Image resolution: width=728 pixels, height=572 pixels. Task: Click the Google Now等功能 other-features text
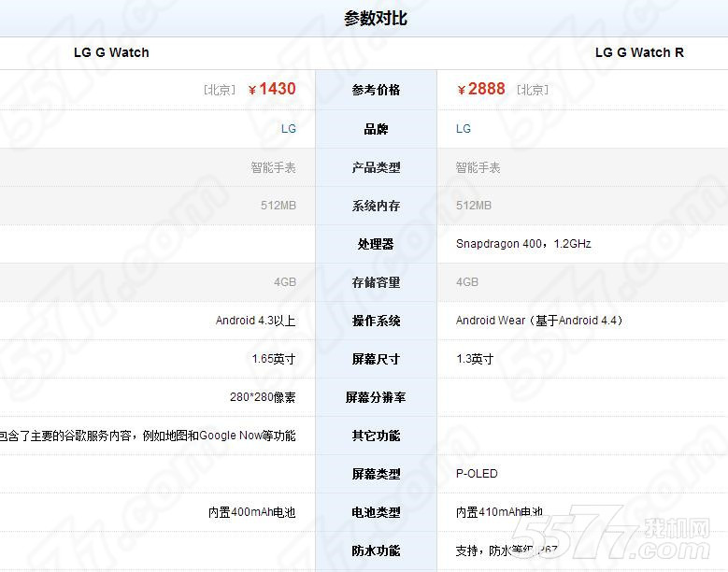tap(248, 436)
